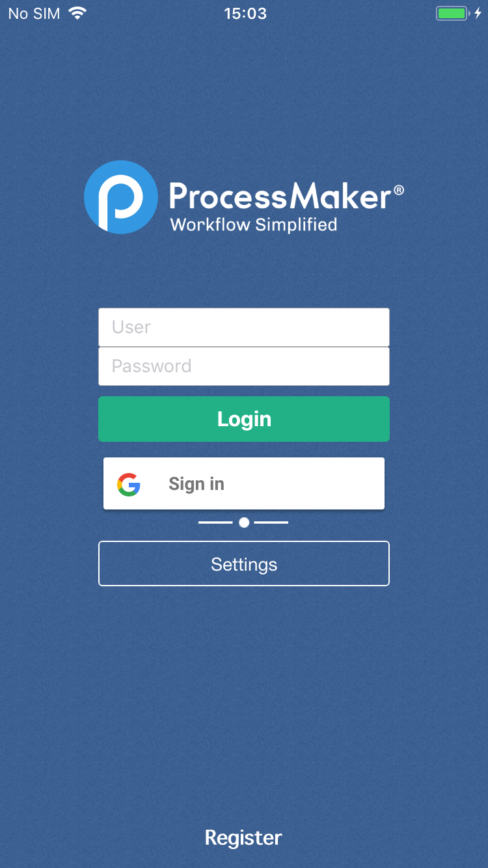Click the "Workflow Simplified" tagline

click(x=254, y=225)
